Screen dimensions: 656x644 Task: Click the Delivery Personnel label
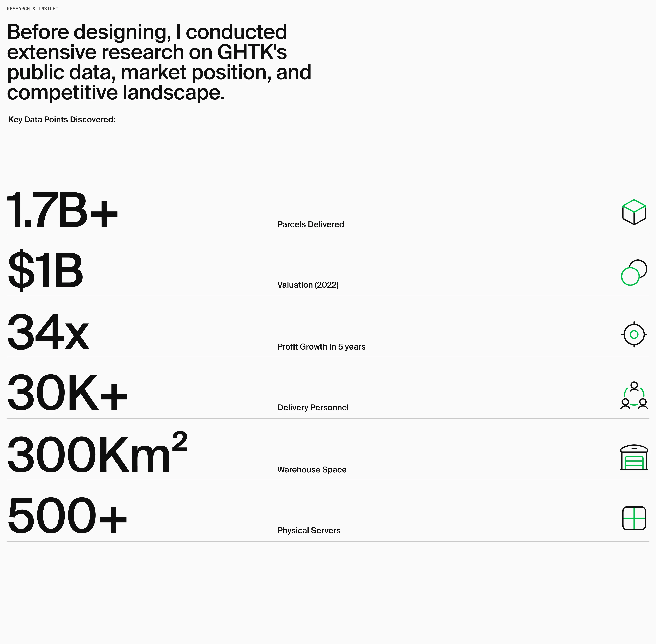[313, 408]
